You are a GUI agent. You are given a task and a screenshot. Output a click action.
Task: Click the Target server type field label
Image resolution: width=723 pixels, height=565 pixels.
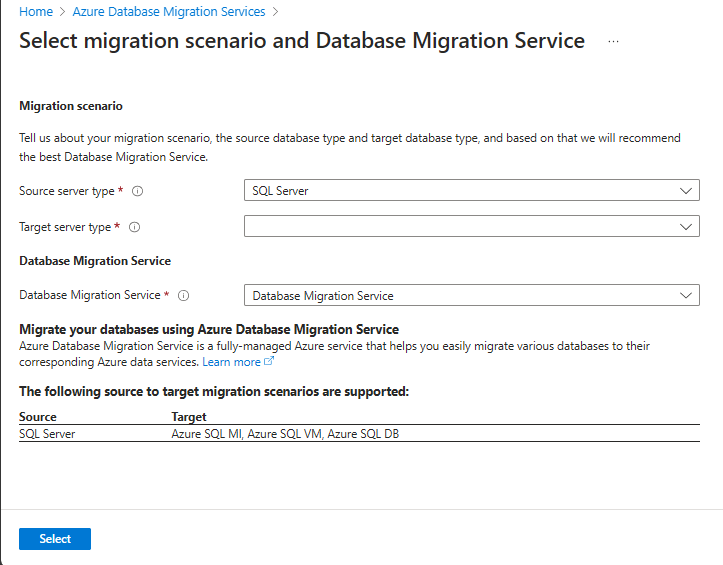pyautogui.click(x=65, y=227)
